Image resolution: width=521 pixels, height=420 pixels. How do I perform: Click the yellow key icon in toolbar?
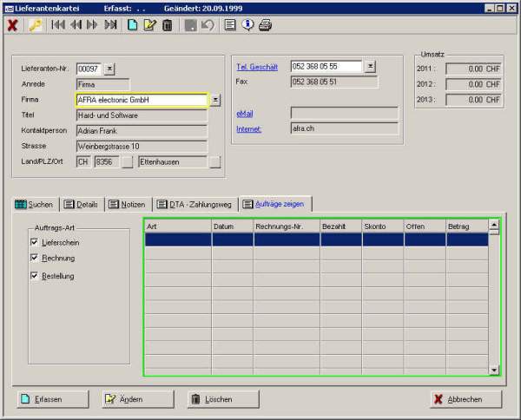(35, 25)
